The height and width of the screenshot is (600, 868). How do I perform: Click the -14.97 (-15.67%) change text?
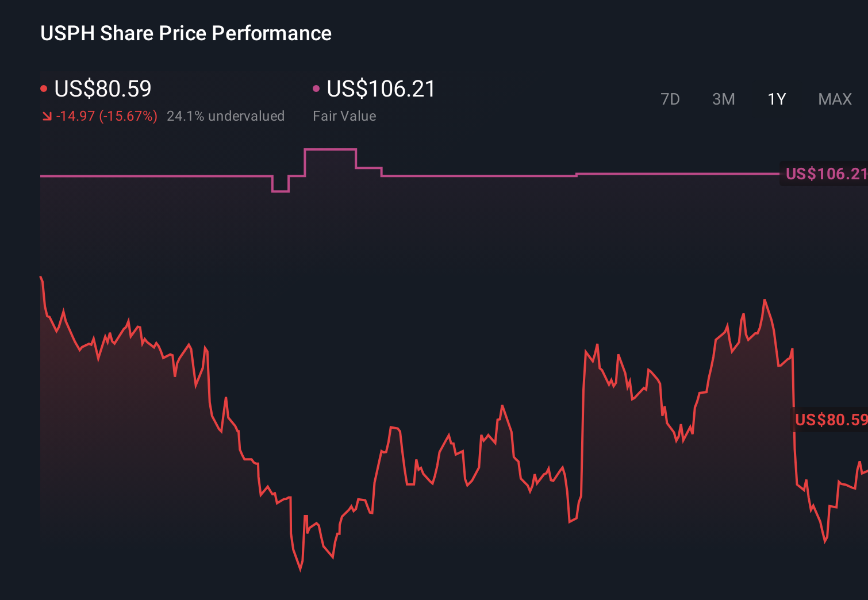(x=107, y=116)
